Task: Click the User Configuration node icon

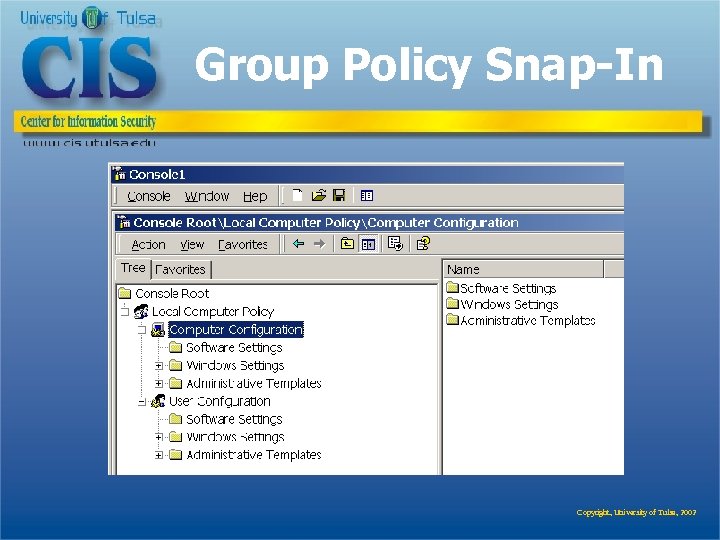Action: coord(158,401)
